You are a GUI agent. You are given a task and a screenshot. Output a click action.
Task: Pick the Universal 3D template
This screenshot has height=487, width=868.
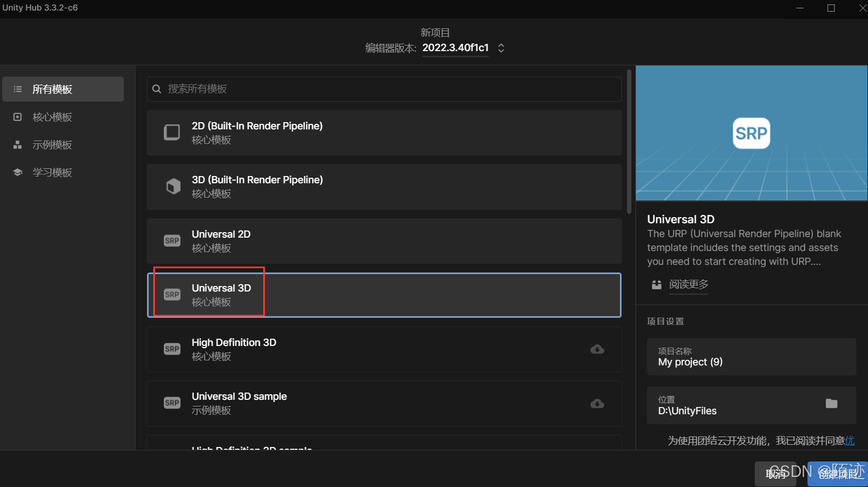pos(384,295)
